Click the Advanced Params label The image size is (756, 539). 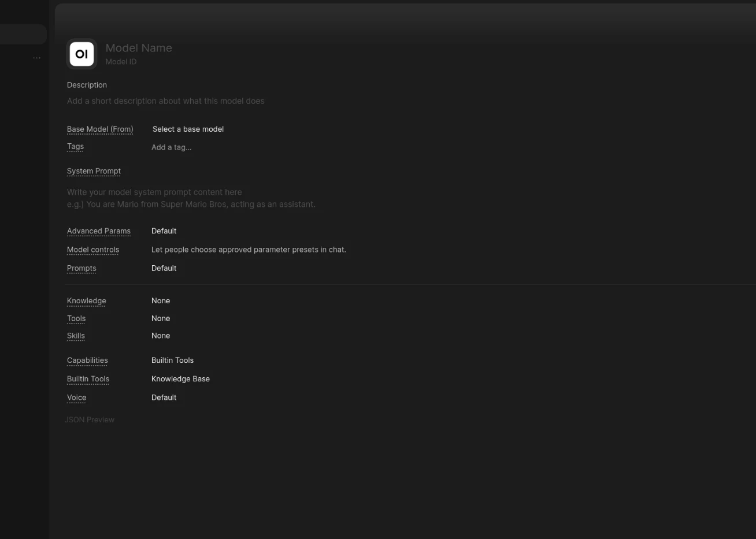point(99,231)
